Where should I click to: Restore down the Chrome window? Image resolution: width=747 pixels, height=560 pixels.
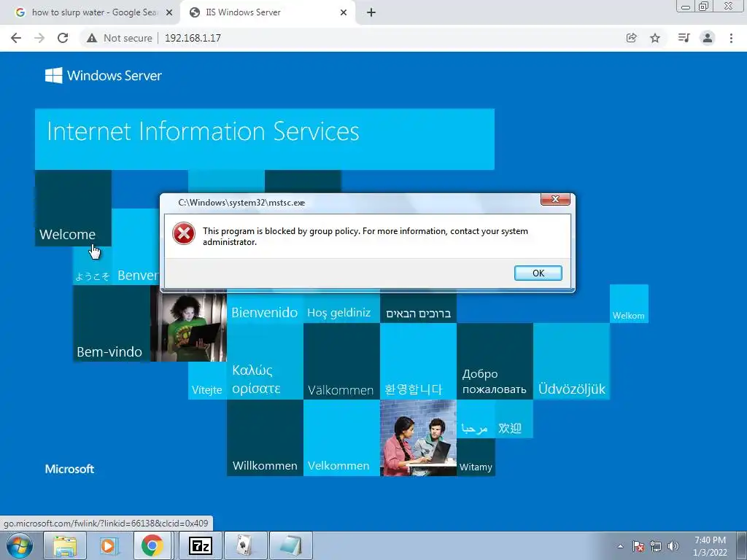point(703,6)
